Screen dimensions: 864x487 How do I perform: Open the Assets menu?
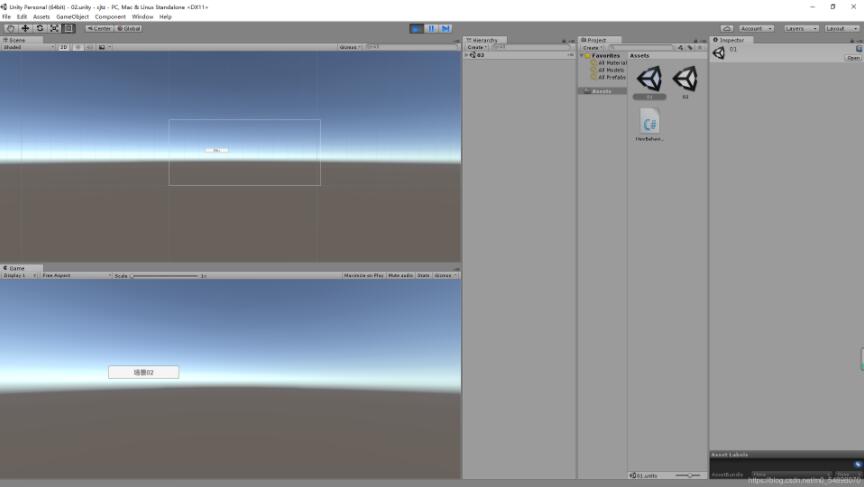(x=41, y=17)
